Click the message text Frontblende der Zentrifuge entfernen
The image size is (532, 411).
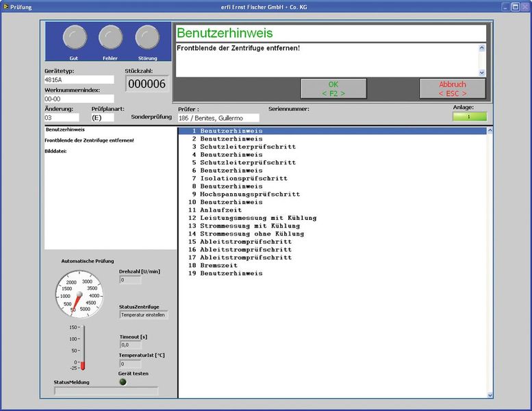coord(238,48)
